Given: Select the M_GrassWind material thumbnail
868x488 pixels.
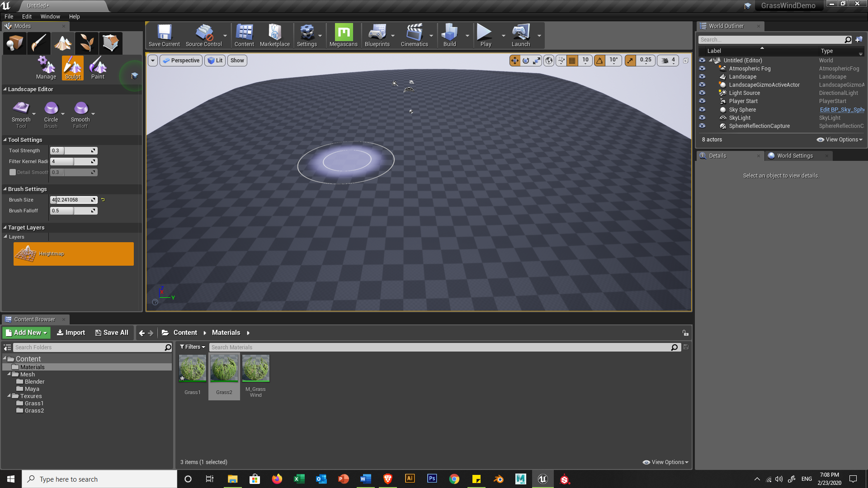Looking at the screenshot, I should (255, 369).
